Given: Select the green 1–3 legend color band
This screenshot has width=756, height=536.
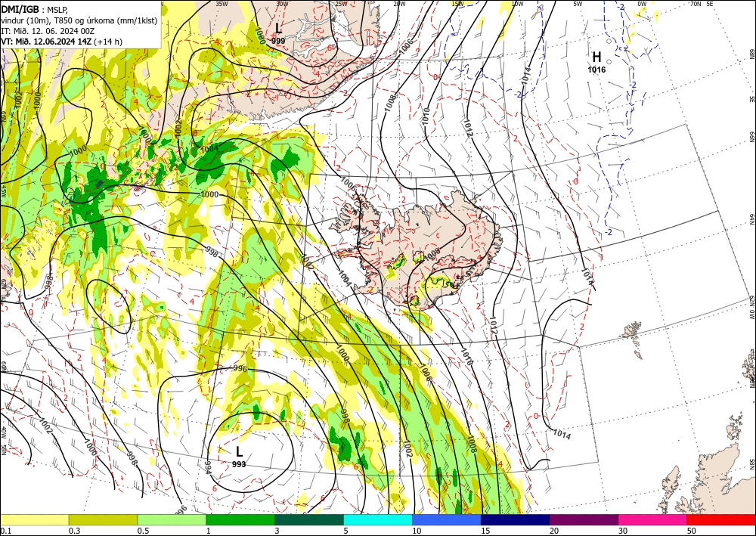Looking at the screenshot, I should point(240,519).
